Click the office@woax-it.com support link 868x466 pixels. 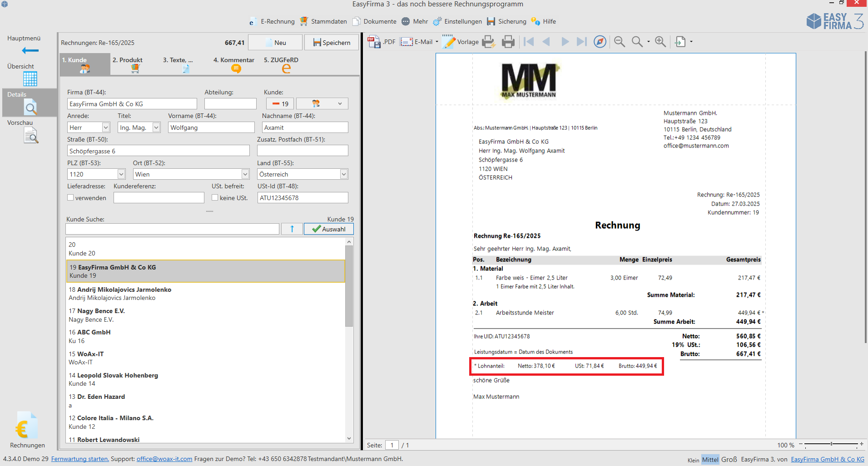164,459
